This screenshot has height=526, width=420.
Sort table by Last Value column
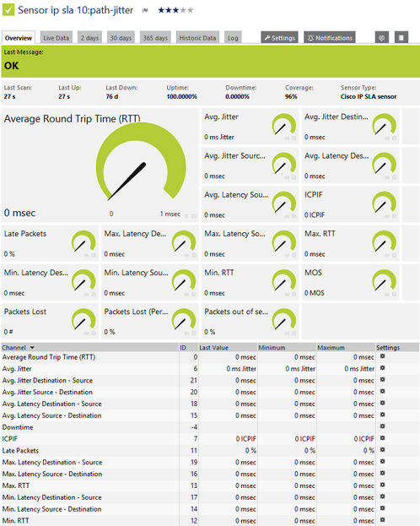point(214,348)
